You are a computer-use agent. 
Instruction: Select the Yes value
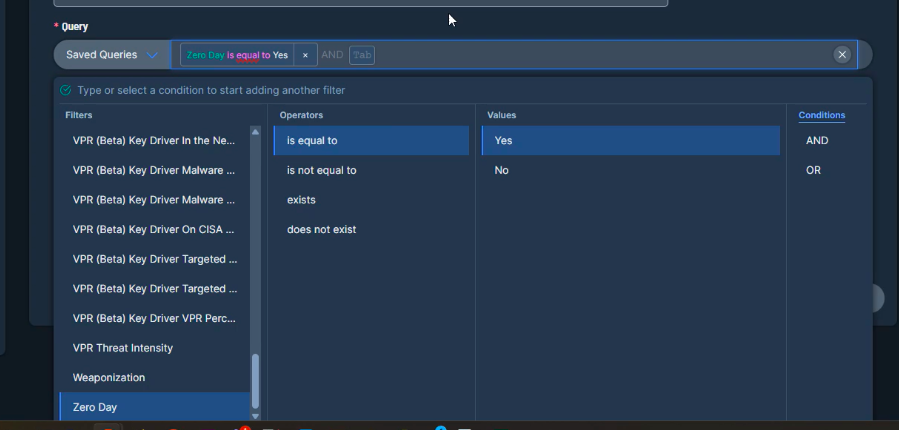[x=503, y=141]
